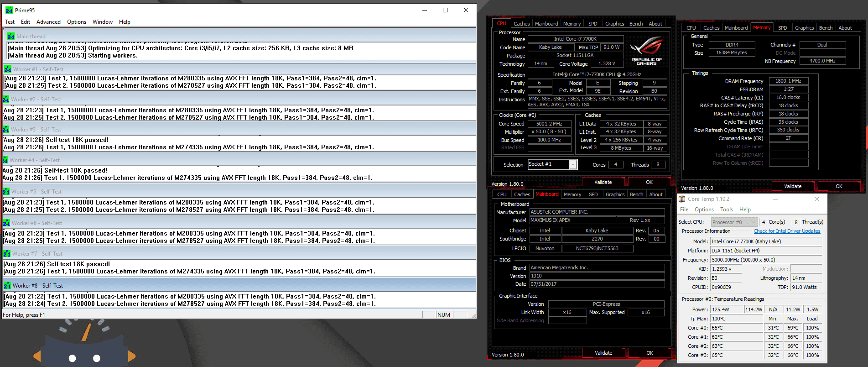Image resolution: width=868 pixels, height=367 pixels.
Task: Select Caches tab in CPU-Z memory timings window
Action: click(x=711, y=28)
